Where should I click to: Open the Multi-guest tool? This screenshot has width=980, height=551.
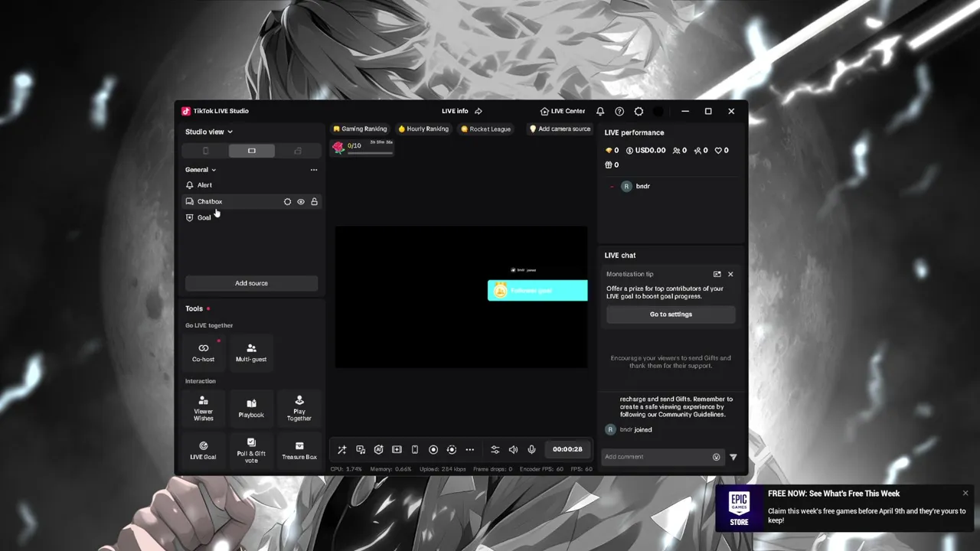click(x=251, y=352)
